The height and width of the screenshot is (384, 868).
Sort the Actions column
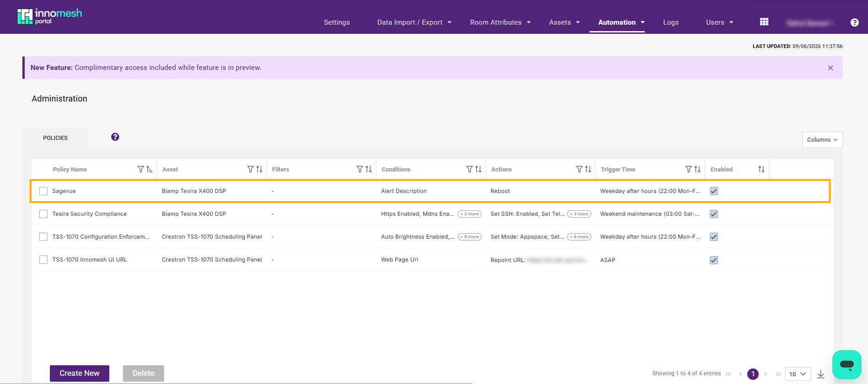[x=588, y=169]
